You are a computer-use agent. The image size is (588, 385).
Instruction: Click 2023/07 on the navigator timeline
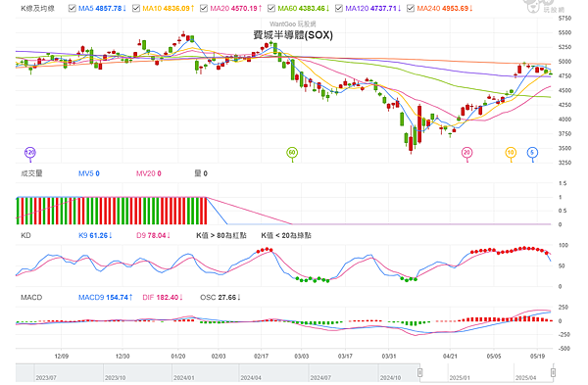pyautogui.click(x=46, y=378)
